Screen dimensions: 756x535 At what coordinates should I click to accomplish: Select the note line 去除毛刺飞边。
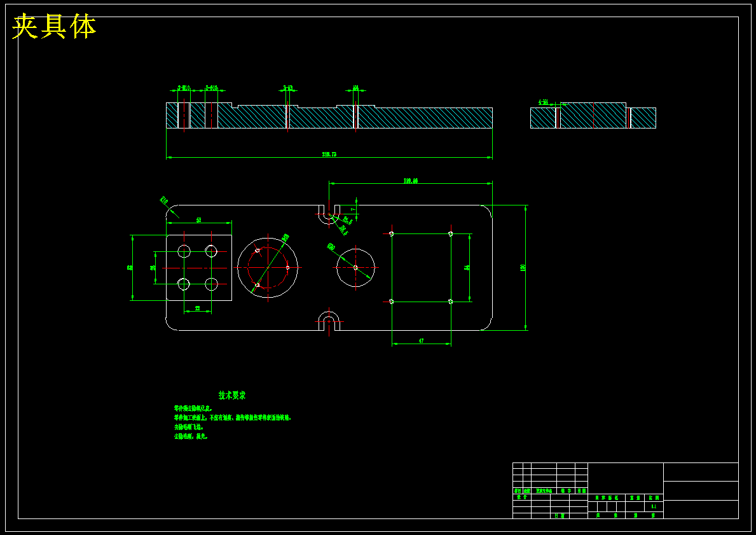(189, 427)
